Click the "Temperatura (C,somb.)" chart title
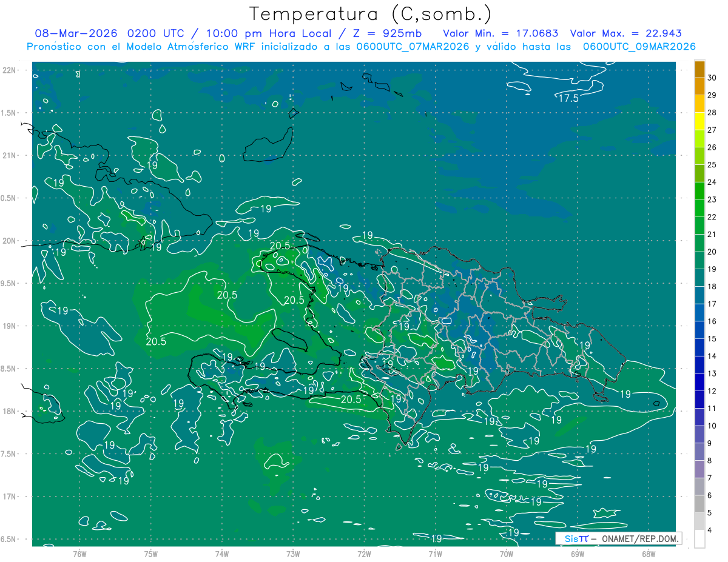The image size is (728, 562). pyautogui.click(x=371, y=14)
